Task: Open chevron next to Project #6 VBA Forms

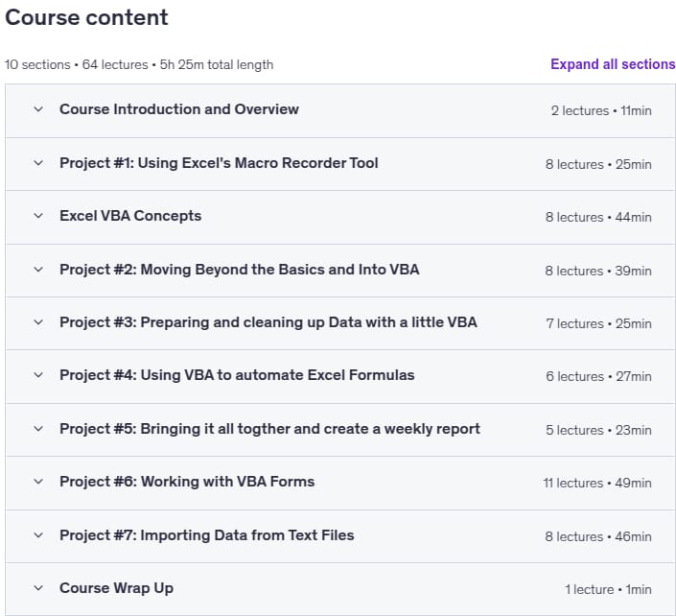Action: pos(38,482)
